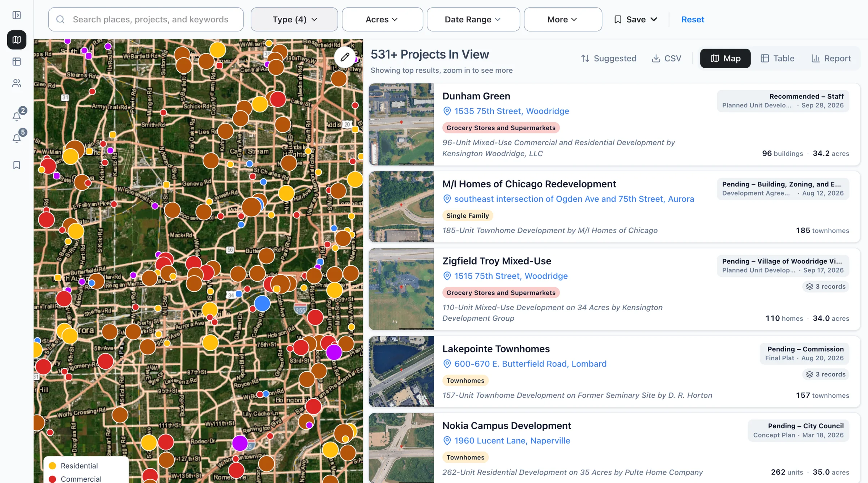Open the map view sidebar icon
Screen dimensions: 868x483
(x=17, y=40)
